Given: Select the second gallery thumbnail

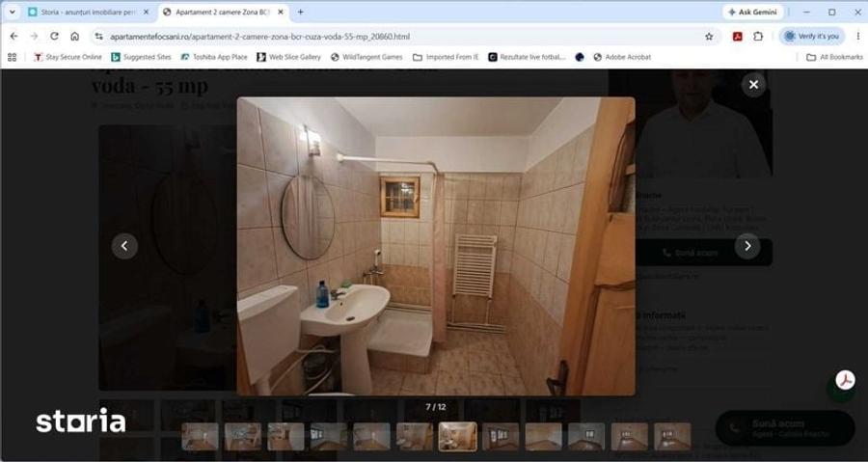Looking at the screenshot, I should 243,437.
